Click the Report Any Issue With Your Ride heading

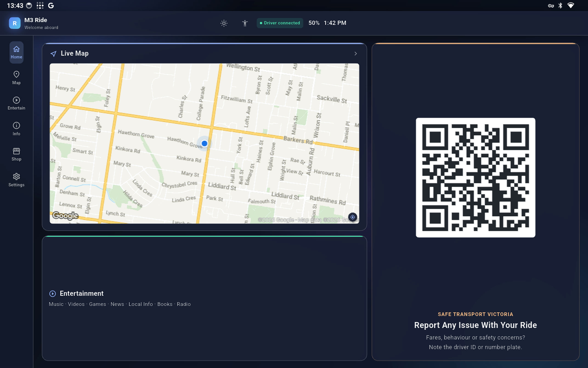(475, 325)
